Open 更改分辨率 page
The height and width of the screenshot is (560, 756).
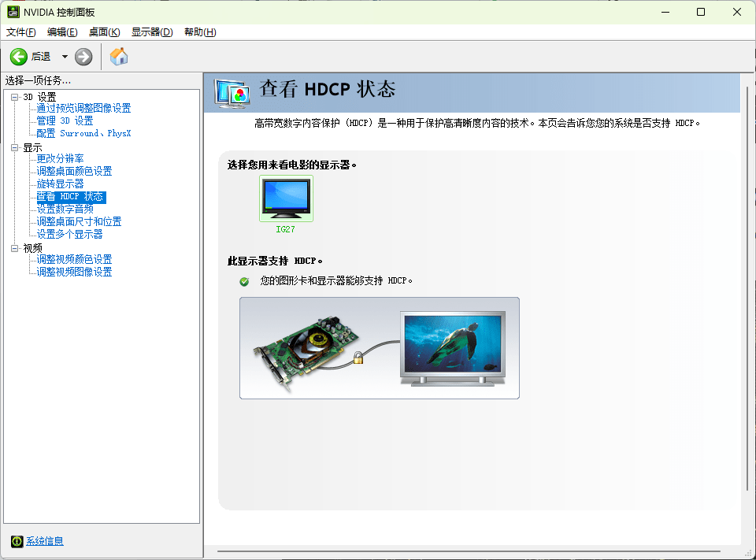click(61, 158)
